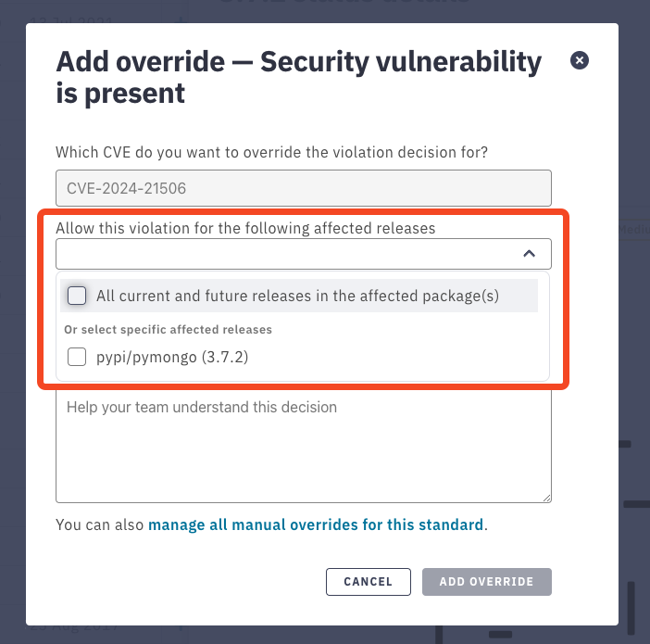Click the Add Override button
Screen dimensions: 650x644
(487, 582)
